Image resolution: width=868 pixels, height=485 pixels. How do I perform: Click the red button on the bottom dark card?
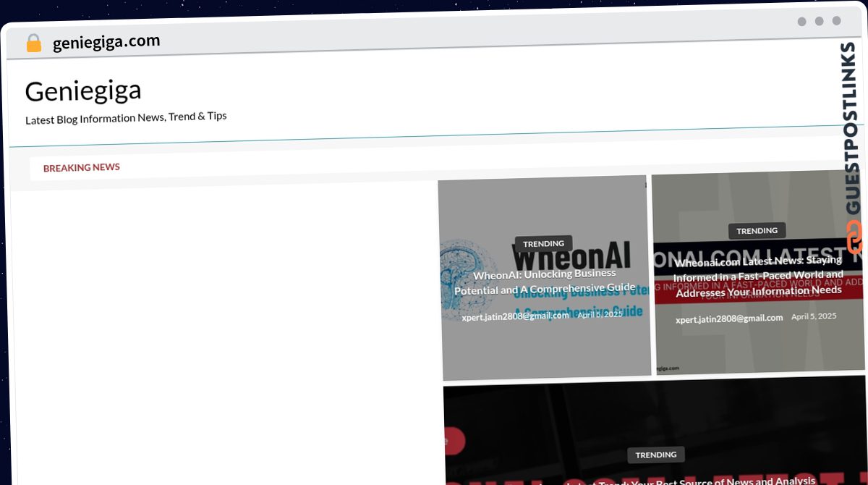[454, 440]
